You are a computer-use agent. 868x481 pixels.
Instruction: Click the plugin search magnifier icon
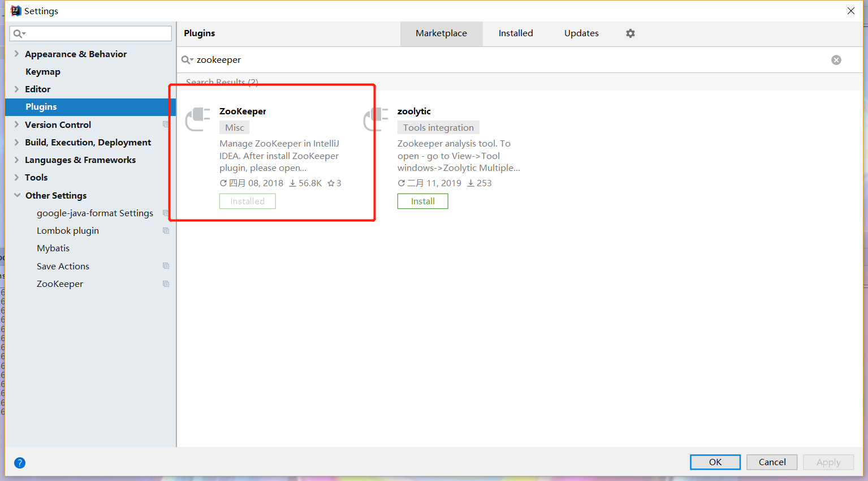[187, 60]
